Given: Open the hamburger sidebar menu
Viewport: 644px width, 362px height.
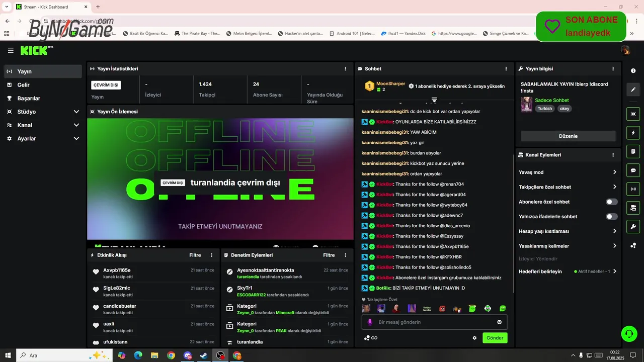Looking at the screenshot, I should [x=11, y=51].
